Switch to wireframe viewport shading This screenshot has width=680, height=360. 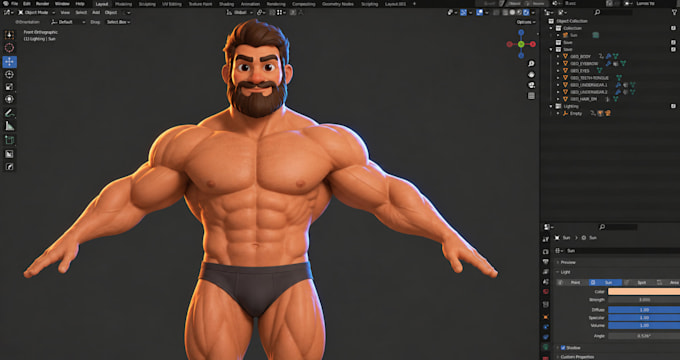(x=506, y=13)
